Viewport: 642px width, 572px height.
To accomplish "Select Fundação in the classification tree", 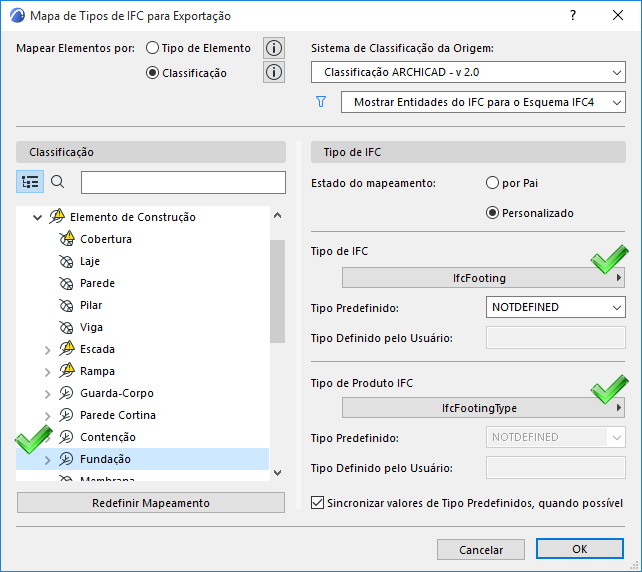I will (x=105, y=459).
